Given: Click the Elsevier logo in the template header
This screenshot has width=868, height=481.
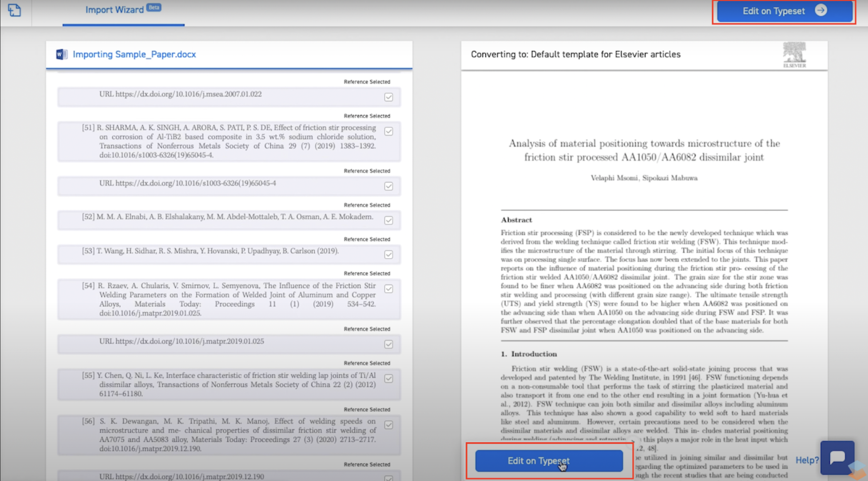Looking at the screenshot, I should point(794,55).
